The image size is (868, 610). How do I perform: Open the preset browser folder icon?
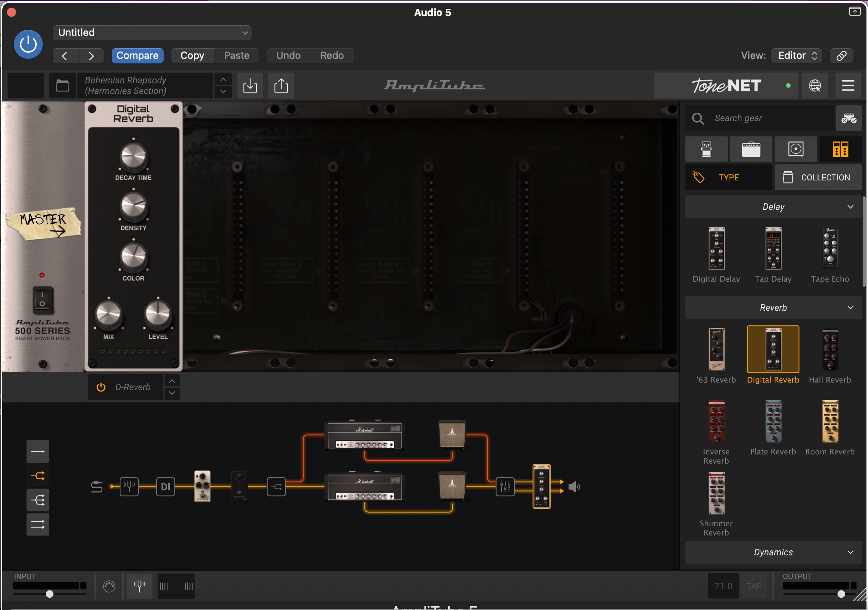62,86
